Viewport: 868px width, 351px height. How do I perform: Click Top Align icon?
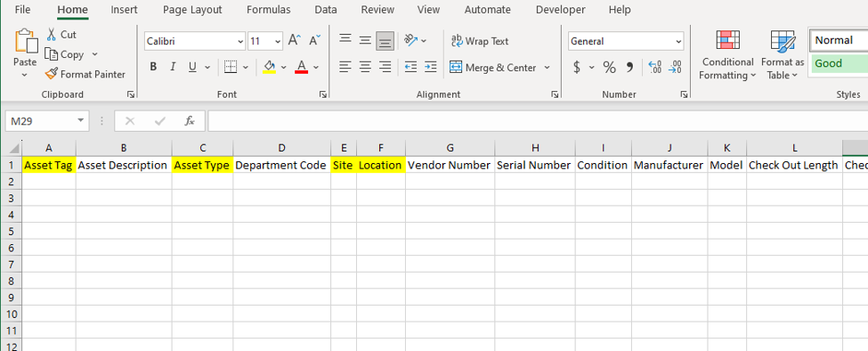345,40
